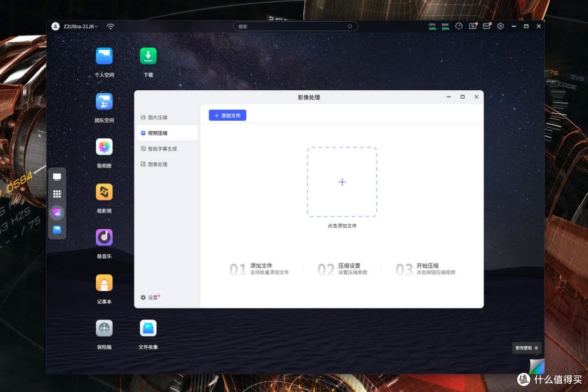Click the page-curl corner icon on desktop
588x392 pixels.
[x=537, y=366]
